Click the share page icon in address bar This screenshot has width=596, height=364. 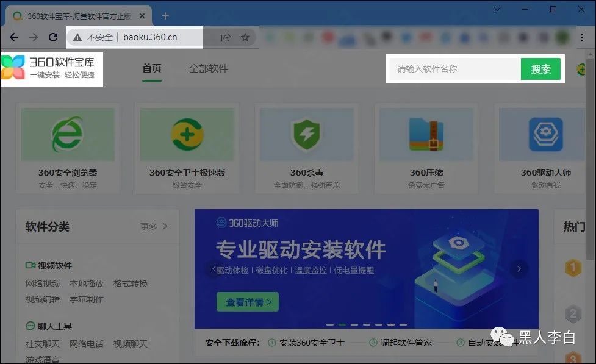(225, 37)
